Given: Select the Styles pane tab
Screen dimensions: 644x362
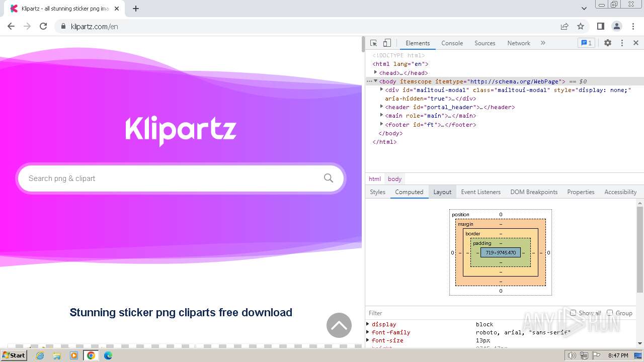Looking at the screenshot, I should pyautogui.click(x=377, y=192).
